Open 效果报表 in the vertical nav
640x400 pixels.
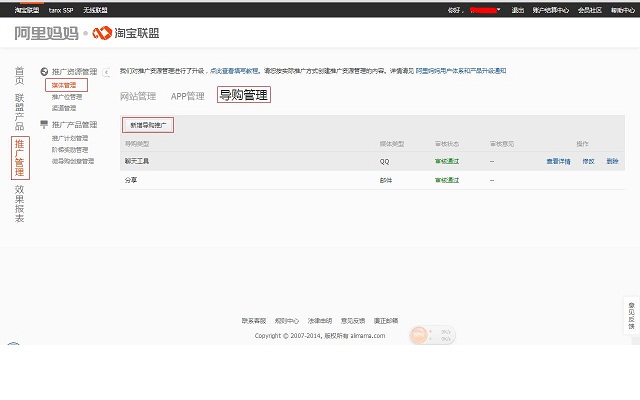pos(19,204)
